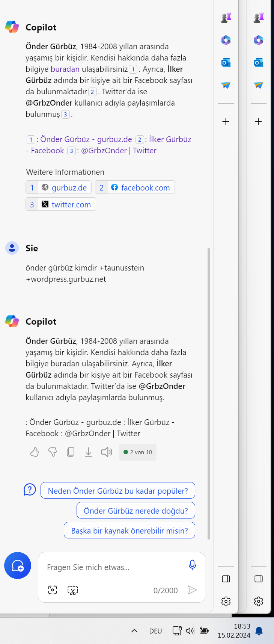The image size is (274, 644).
Task: Copy the Copilot response
Action: click(x=71, y=452)
